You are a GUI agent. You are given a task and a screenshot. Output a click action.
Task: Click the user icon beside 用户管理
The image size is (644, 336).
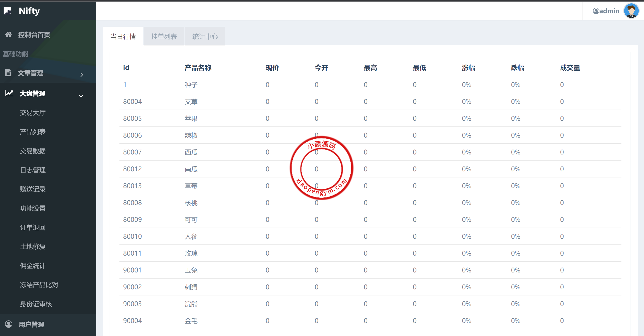click(x=9, y=324)
